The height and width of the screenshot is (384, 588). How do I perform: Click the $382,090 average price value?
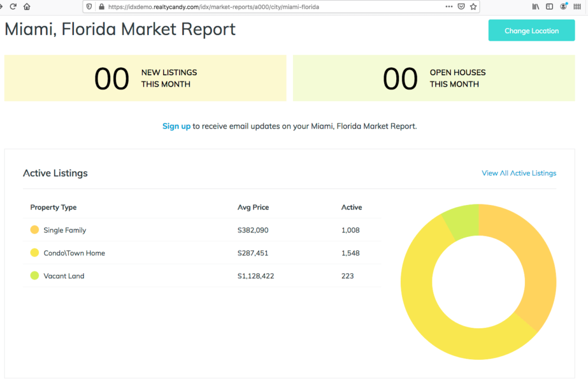[253, 230]
